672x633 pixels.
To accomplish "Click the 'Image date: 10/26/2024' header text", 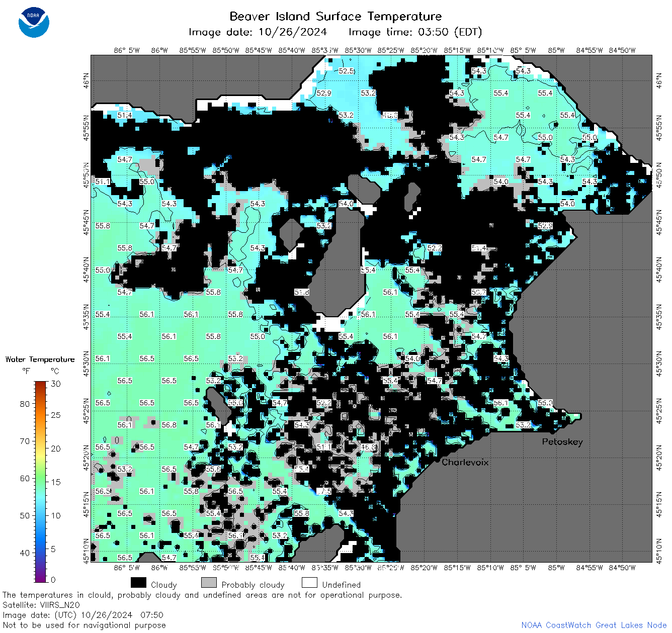I will tap(258, 32).
